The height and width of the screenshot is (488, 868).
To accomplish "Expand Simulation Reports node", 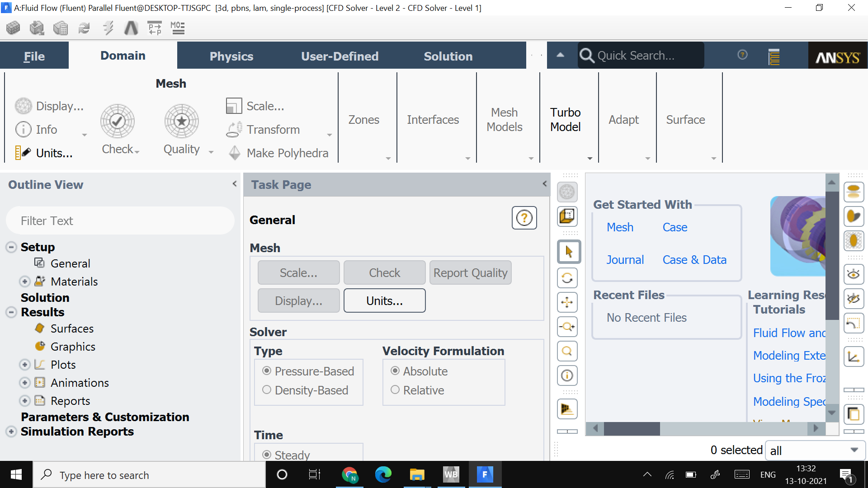I will coord(11,432).
